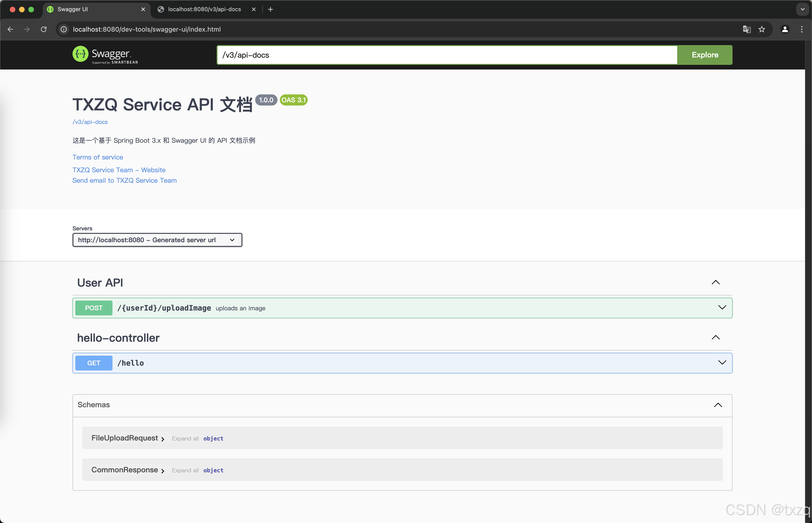Expand the GET /hello operation
Viewport: 812px width, 523px height.
point(722,363)
